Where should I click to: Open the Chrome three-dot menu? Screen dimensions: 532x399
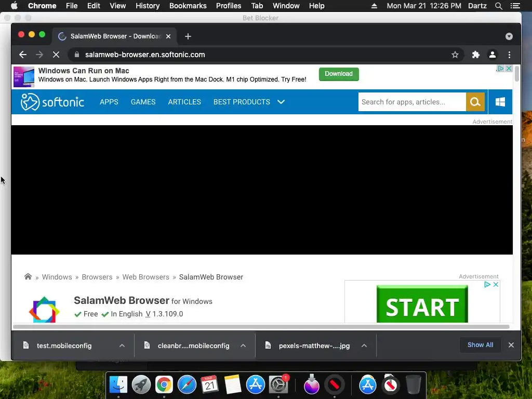509,55
